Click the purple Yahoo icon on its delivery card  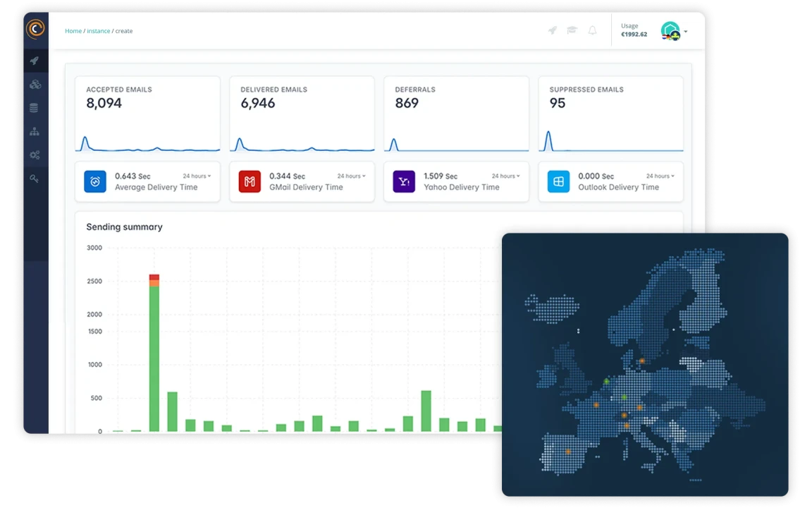click(403, 181)
